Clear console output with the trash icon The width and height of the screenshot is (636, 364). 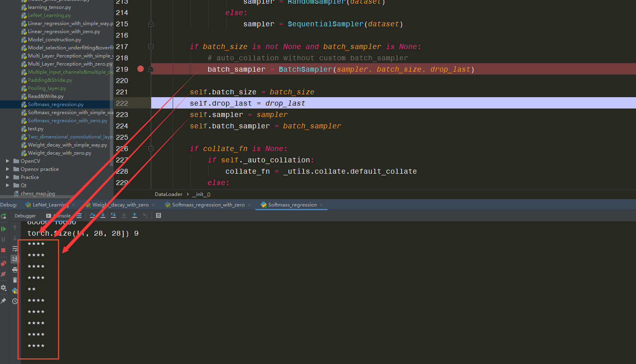(x=15, y=280)
